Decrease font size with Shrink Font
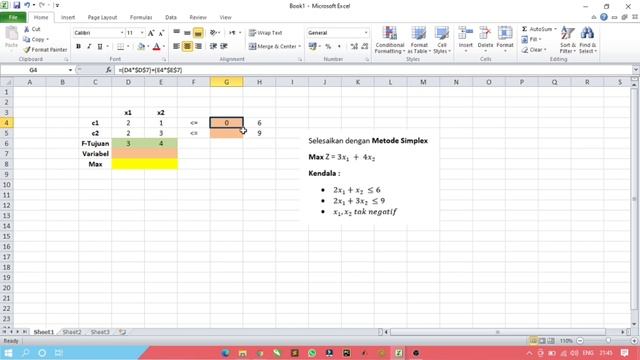Viewport: 640px width, 360px height. pos(161,33)
